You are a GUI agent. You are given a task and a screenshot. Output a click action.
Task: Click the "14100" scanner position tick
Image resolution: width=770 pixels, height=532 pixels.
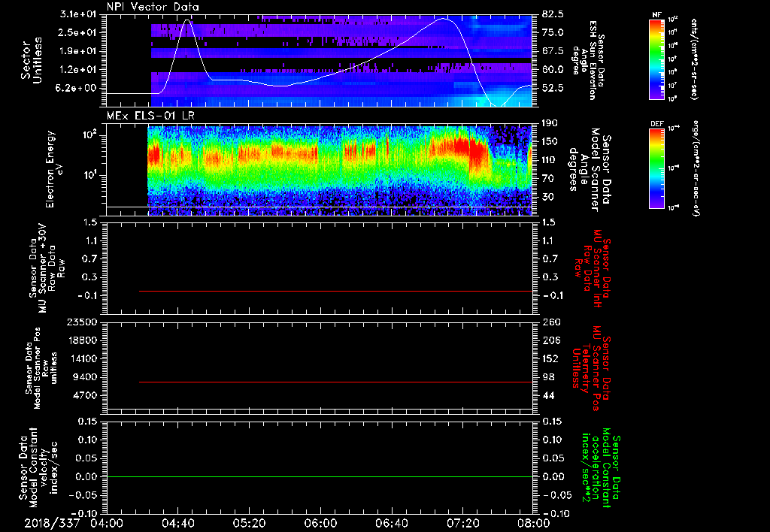point(83,358)
